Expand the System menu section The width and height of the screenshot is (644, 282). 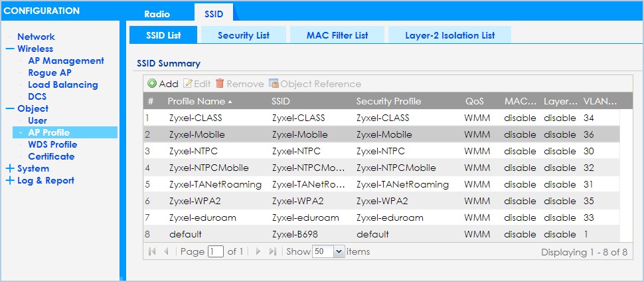click(10, 168)
